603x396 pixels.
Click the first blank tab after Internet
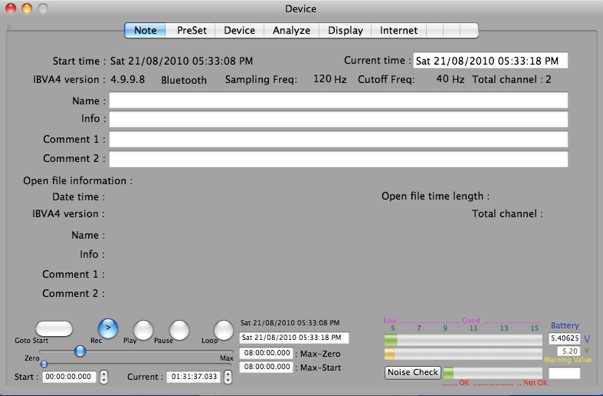(x=435, y=30)
